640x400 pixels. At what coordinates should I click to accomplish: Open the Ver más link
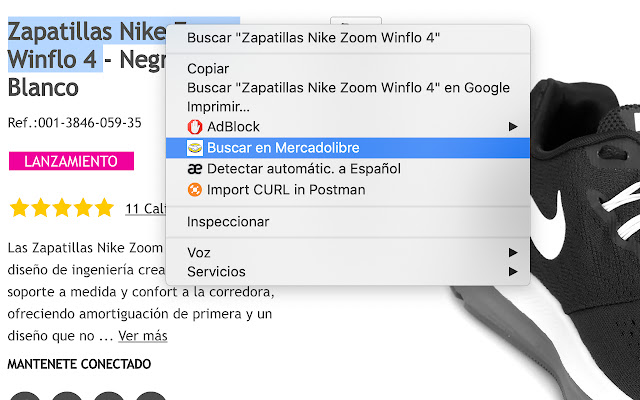143,336
